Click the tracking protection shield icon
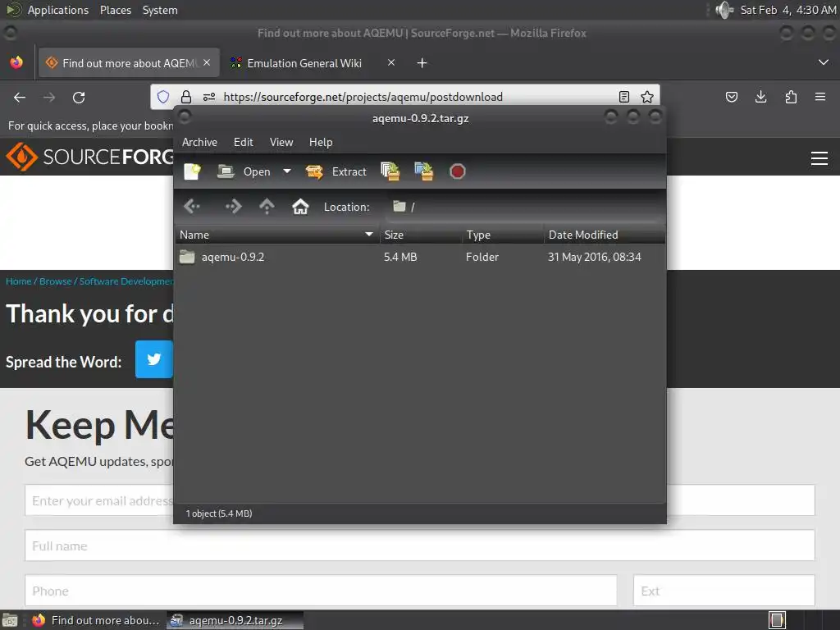Image resolution: width=840 pixels, height=630 pixels. [163, 97]
